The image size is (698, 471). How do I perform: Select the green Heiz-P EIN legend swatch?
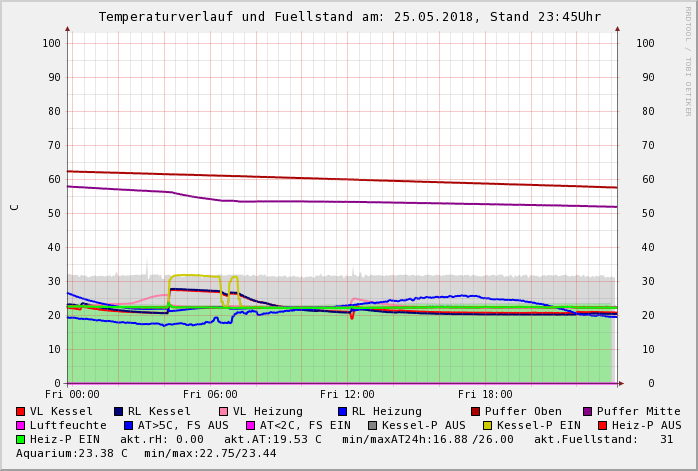click(21, 440)
